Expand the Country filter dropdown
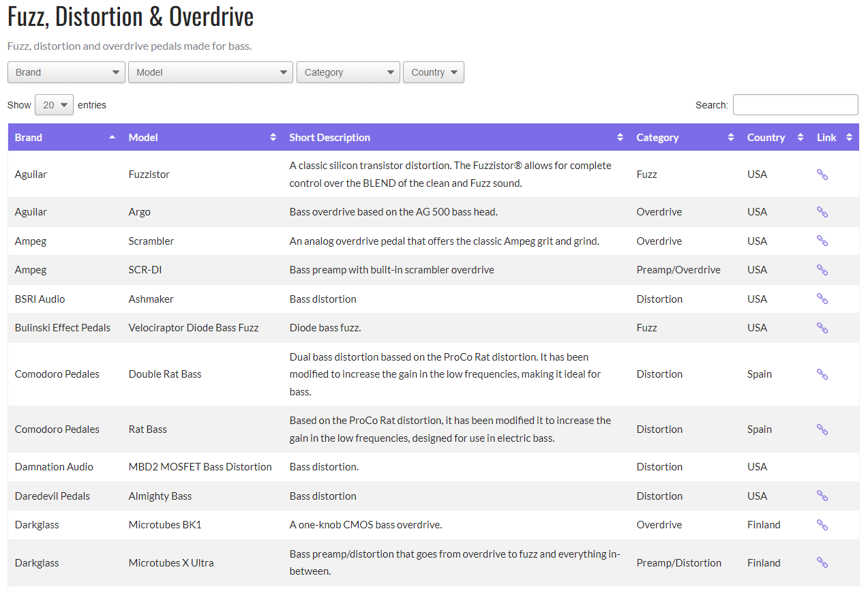This screenshot has width=868, height=589. point(434,72)
